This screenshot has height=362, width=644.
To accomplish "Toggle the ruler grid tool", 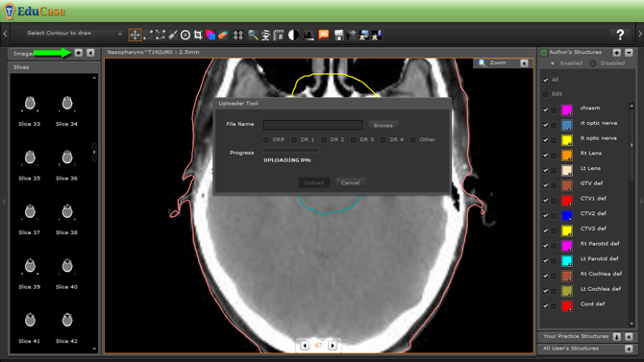I will point(279,35).
